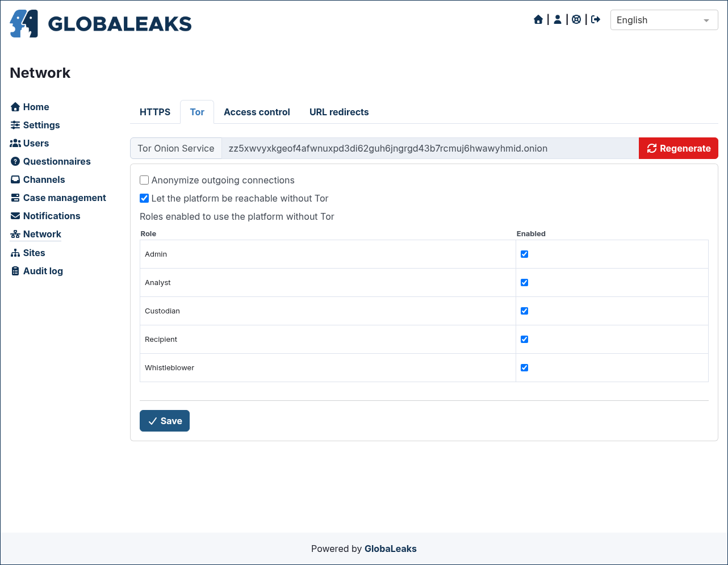Uncheck Let the platform be reachable without Tor
728x565 pixels.
click(x=144, y=198)
